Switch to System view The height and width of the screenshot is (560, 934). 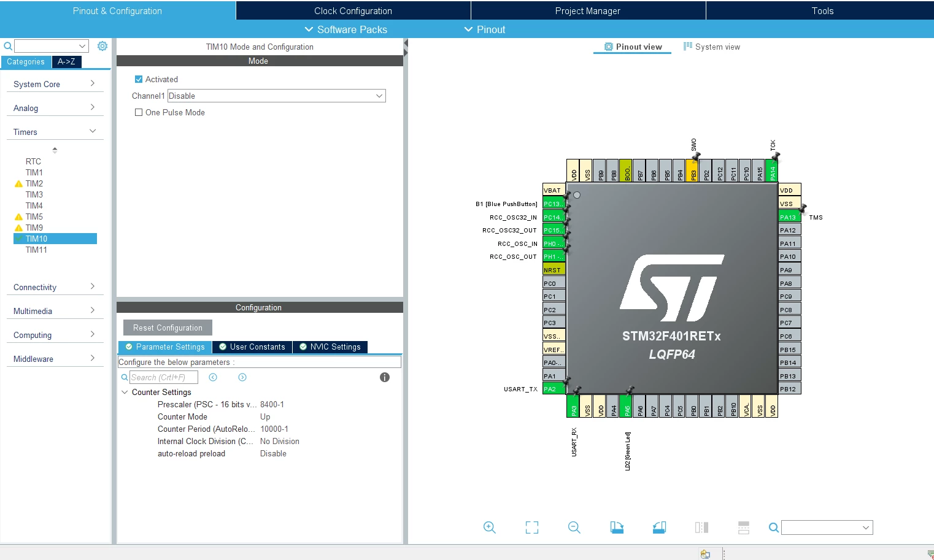click(x=712, y=47)
